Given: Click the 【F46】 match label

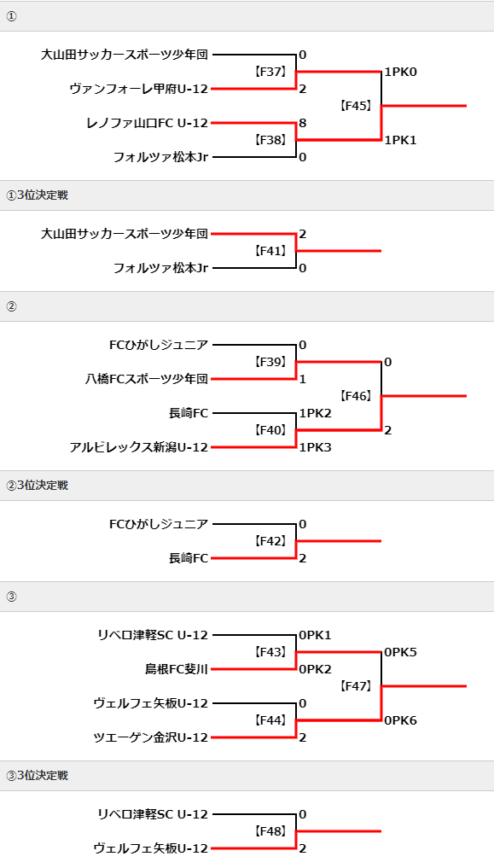Looking at the screenshot, I should [356, 396].
